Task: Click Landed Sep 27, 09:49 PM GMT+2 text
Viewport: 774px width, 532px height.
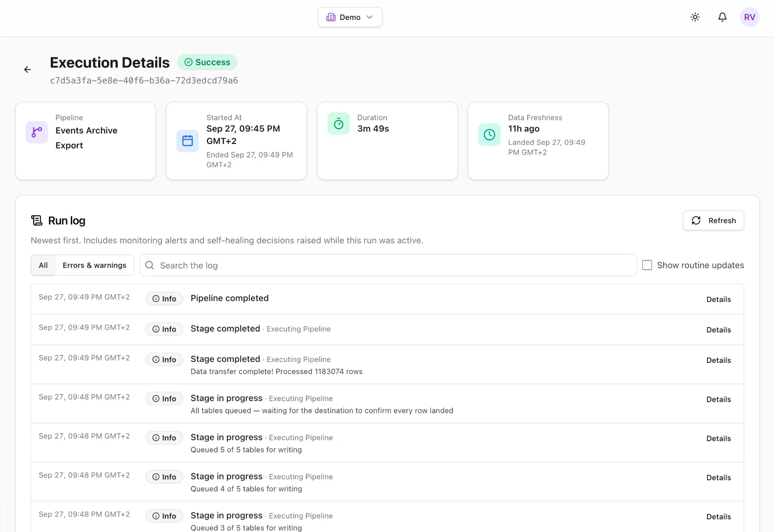Action: point(547,147)
